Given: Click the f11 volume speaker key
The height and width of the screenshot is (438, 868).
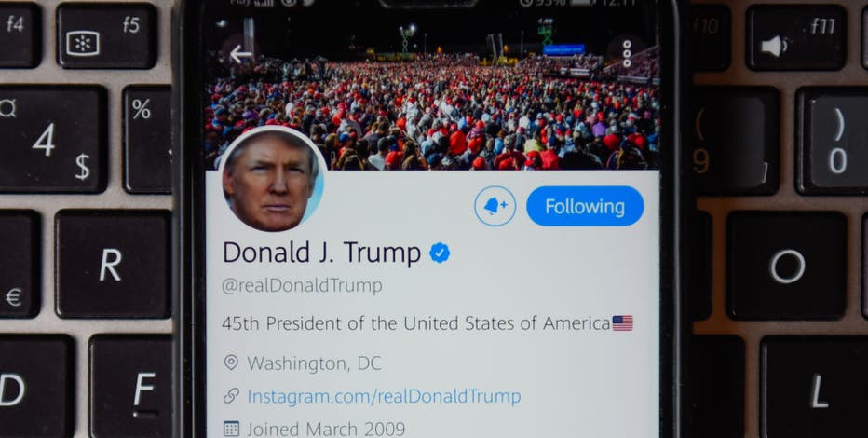Looking at the screenshot, I should [795, 37].
